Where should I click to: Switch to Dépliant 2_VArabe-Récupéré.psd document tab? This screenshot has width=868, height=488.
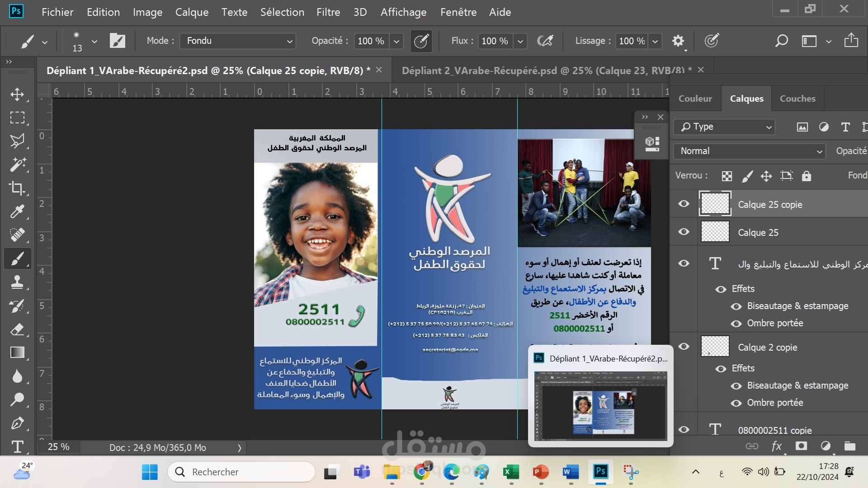tap(547, 70)
